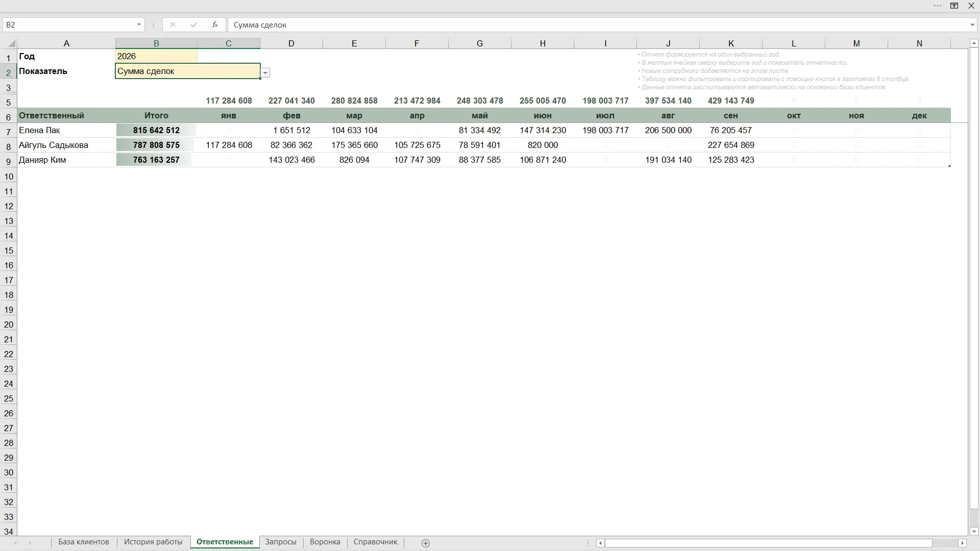The width and height of the screenshot is (980, 551).
Task: Click the vertical scrollbar thumb
Action: coord(974,278)
